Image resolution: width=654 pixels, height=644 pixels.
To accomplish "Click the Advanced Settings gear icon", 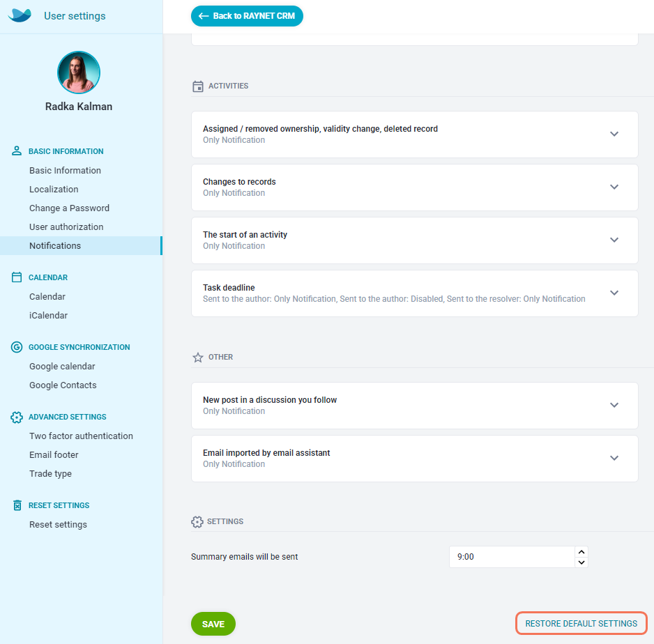I will [x=17, y=417].
